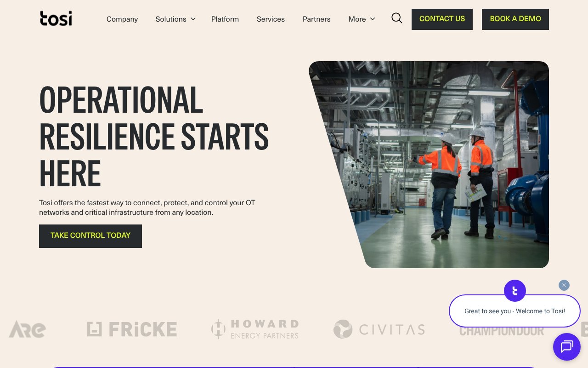Click the Fricke partner logo
The width and height of the screenshot is (588, 368).
click(132, 329)
